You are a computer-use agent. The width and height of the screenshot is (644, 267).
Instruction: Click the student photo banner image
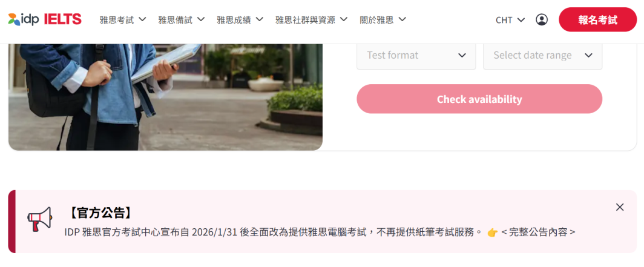coord(165,97)
